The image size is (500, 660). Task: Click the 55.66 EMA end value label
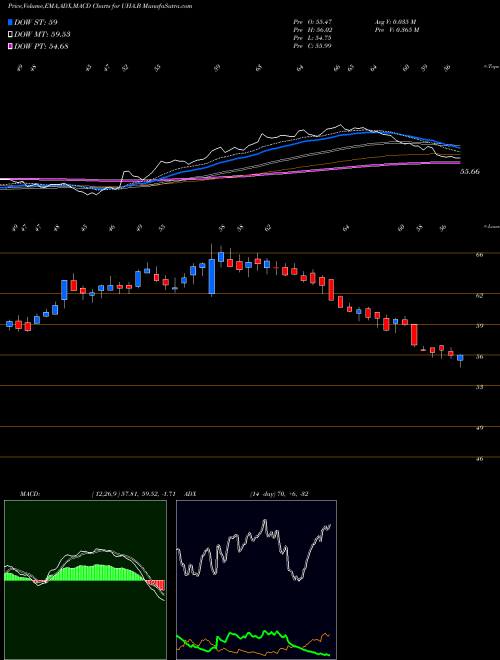(470, 171)
